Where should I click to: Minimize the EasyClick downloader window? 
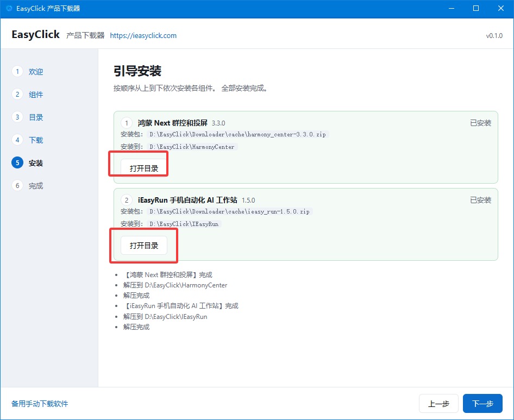tap(452, 9)
